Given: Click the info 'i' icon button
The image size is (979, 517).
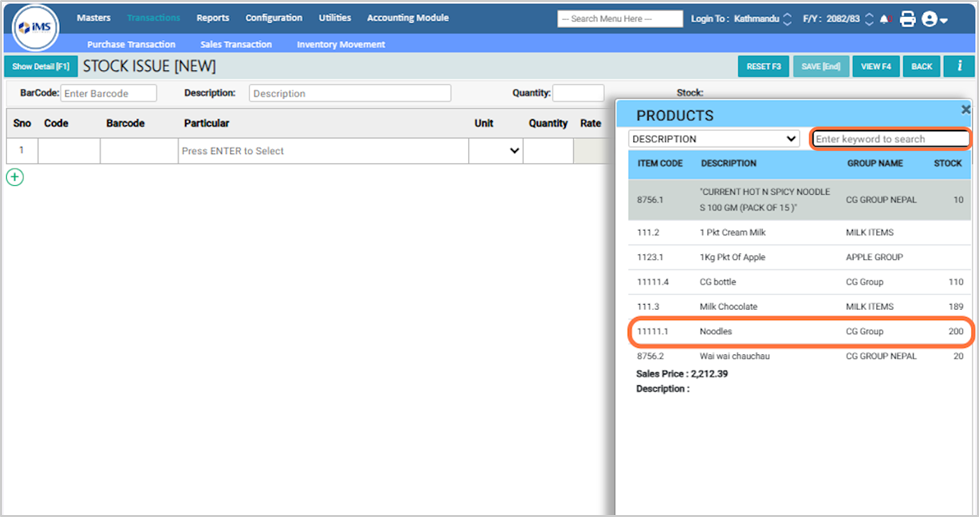Looking at the screenshot, I should coord(959,66).
